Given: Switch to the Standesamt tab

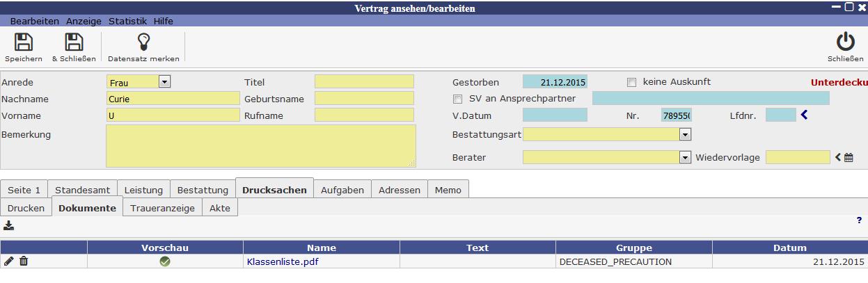Looking at the screenshot, I should [x=83, y=190].
